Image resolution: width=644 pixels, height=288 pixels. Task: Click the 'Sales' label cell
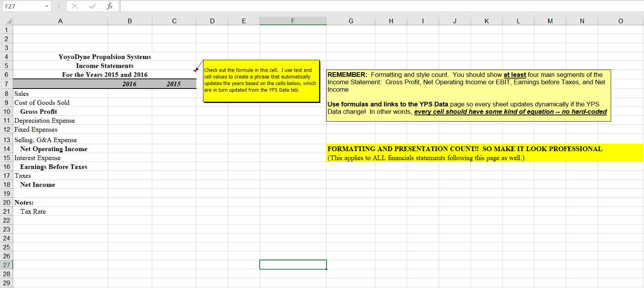[x=60, y=93]
